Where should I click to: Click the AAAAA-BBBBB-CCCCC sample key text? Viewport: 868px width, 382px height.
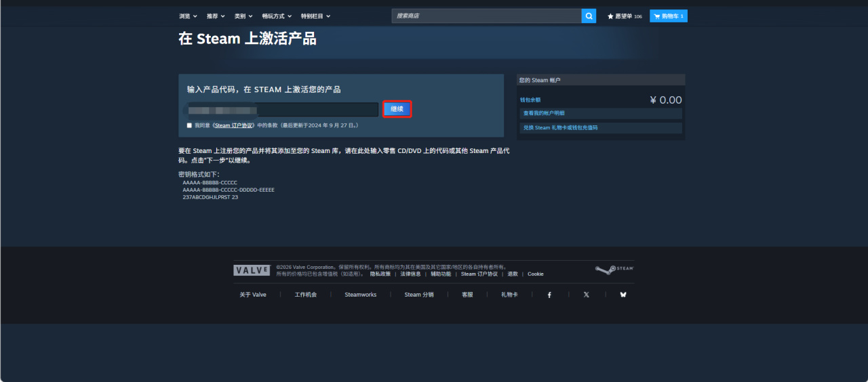click(210, 183)
